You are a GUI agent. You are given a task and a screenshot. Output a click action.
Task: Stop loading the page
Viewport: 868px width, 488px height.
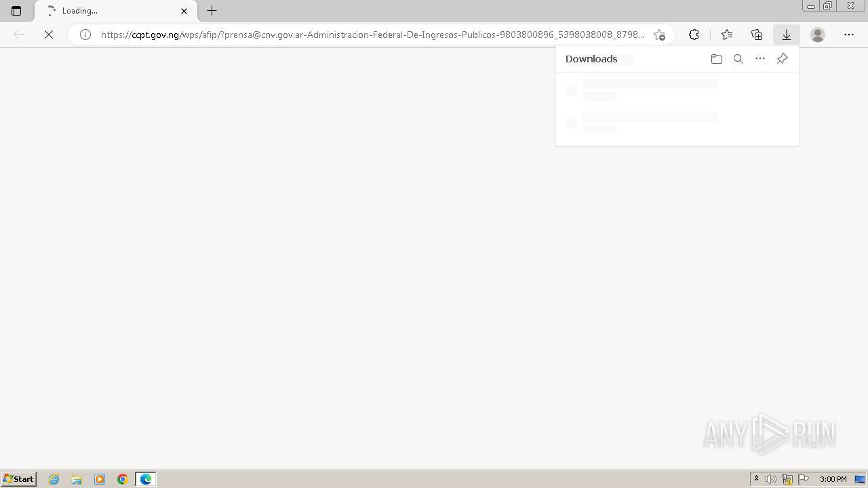[49, 35]
